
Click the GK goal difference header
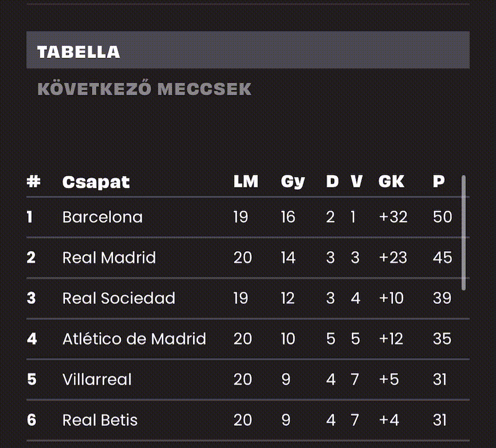[x=391, y=181]
